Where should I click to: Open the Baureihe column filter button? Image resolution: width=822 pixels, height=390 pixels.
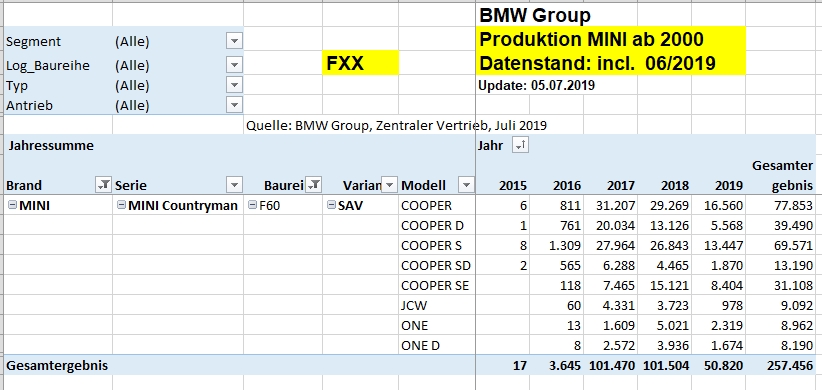click(314, 184)
